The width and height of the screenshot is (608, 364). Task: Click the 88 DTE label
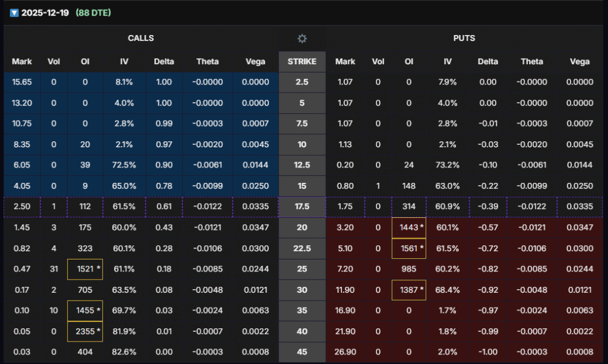(93, 13)
